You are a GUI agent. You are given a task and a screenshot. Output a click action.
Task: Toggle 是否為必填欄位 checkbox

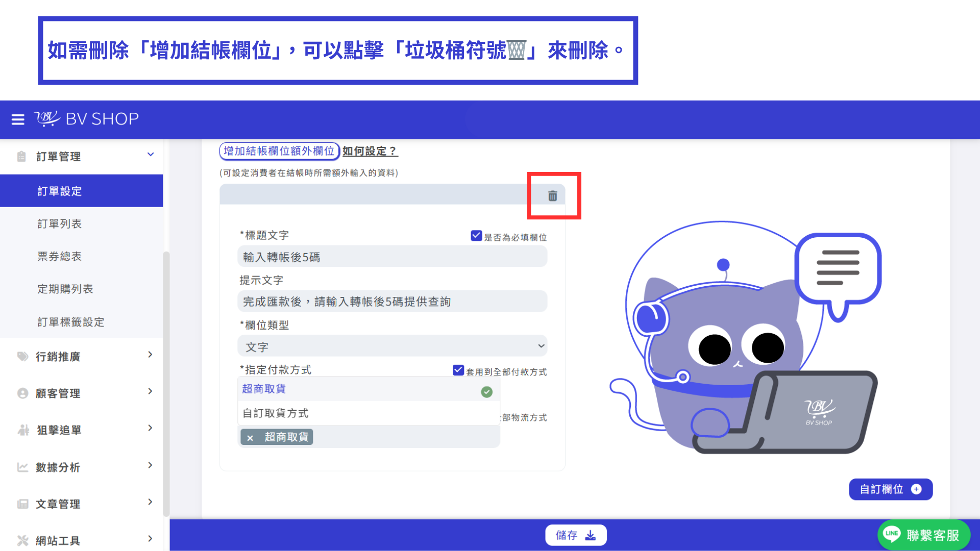coord(476,236)
